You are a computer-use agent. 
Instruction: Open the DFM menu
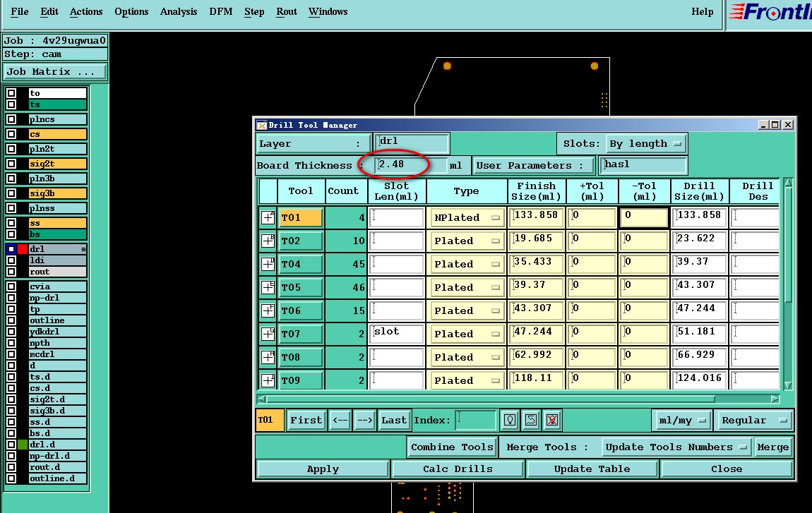[x=220, y=11]
